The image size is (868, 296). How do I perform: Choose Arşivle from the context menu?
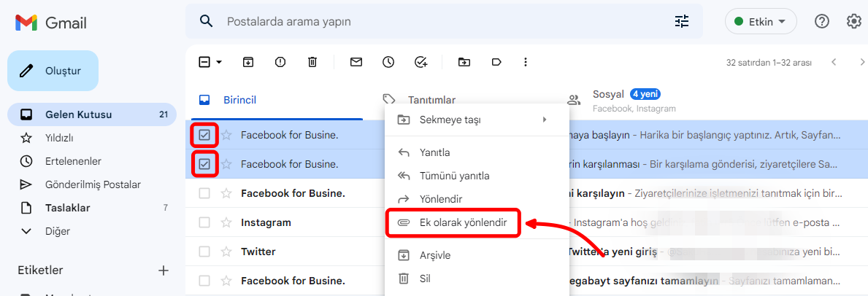pos(477,255)
